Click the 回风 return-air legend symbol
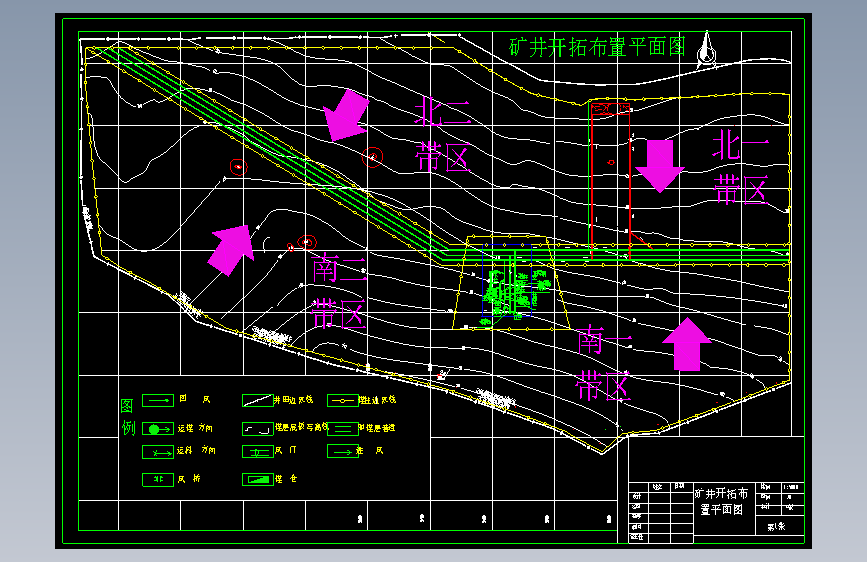Viewport: 867px width, 562px height. pyautogui.click(x=158, y=400)
